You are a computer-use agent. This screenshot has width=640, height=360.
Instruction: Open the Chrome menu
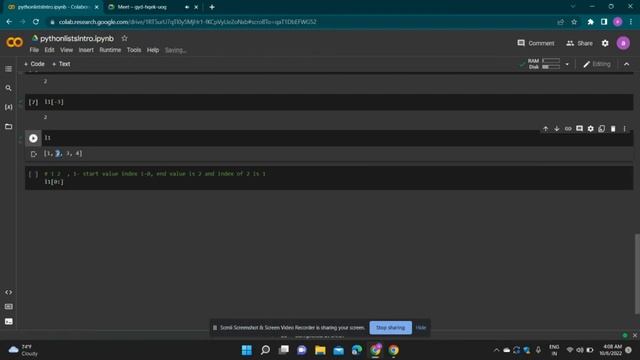click(x=631, y=22)
